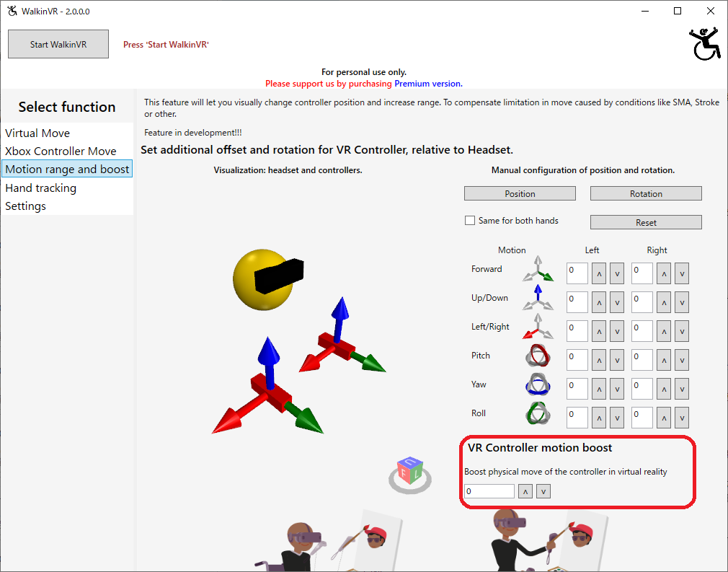This screenshot has width=728, height=572.
Task: Open the Premium version link
Action: [x=427, y=84]
